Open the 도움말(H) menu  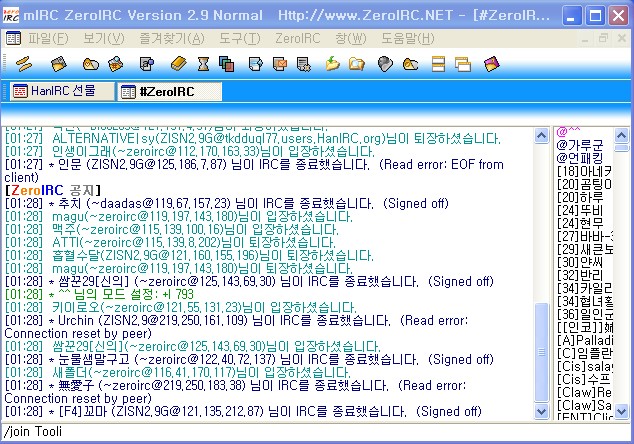(408, 39)
